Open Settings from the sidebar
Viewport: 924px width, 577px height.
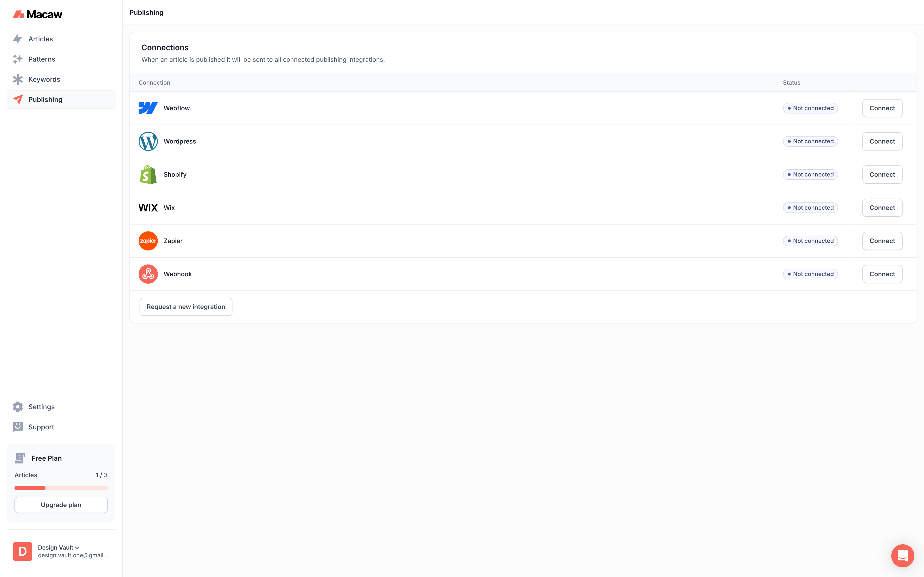[41, 407]
